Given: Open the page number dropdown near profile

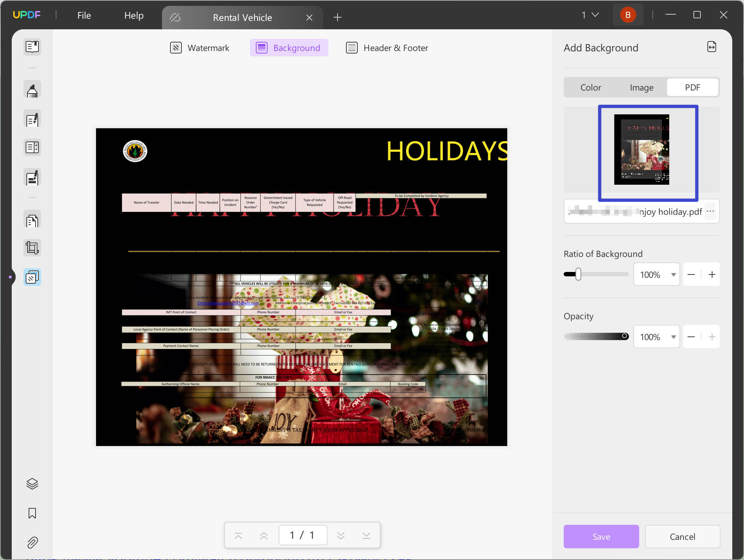Looking at the screenshot, I should pos(590,15).
